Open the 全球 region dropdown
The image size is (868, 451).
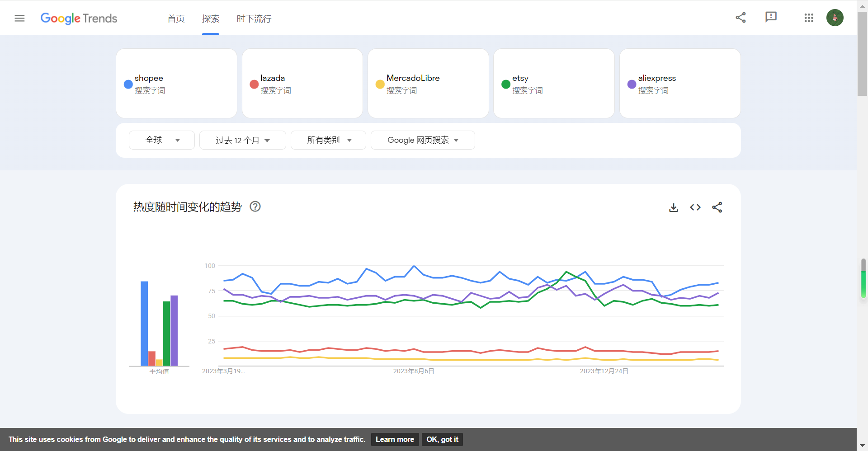tap(161, 140)
